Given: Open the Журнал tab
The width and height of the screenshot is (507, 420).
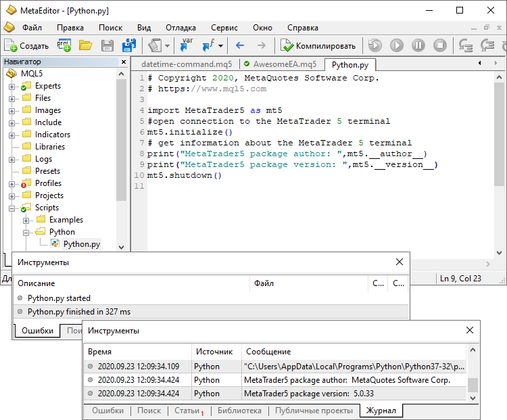Looking at the screenshot, I should (x=381, y=411).
